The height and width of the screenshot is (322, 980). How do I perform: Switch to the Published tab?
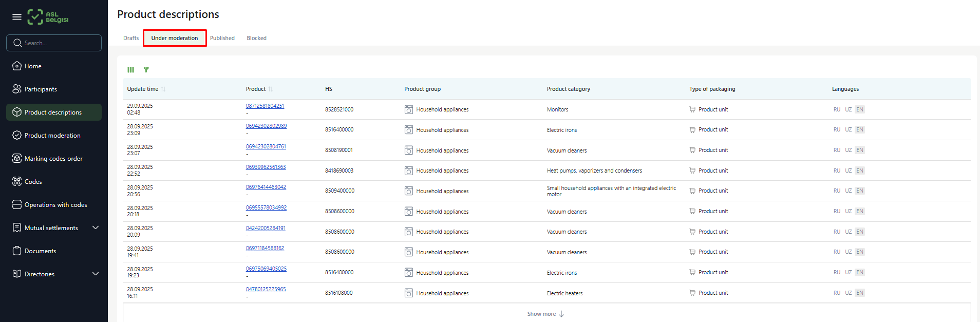[222, 39]
